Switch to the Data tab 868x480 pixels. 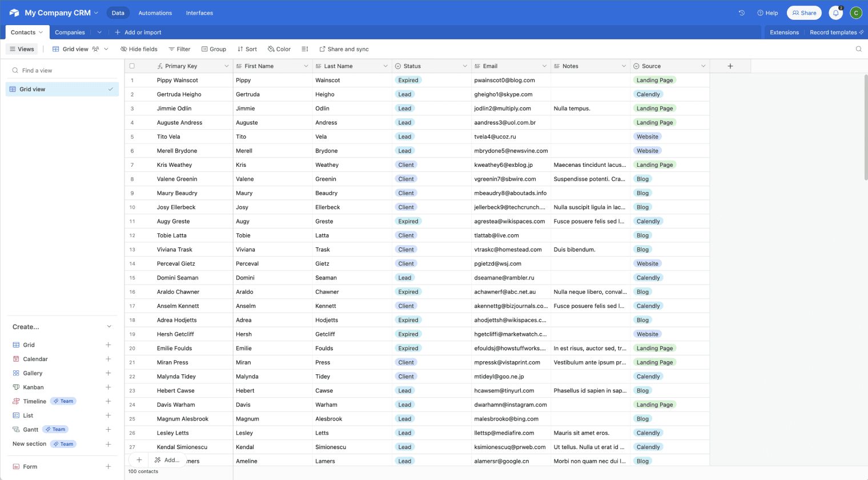[118, 13]
